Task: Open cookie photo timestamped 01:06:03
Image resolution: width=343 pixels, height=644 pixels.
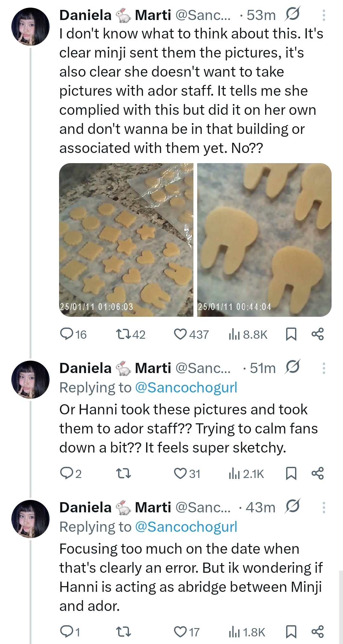Action: pyautogui.click(x=126, y=240)
